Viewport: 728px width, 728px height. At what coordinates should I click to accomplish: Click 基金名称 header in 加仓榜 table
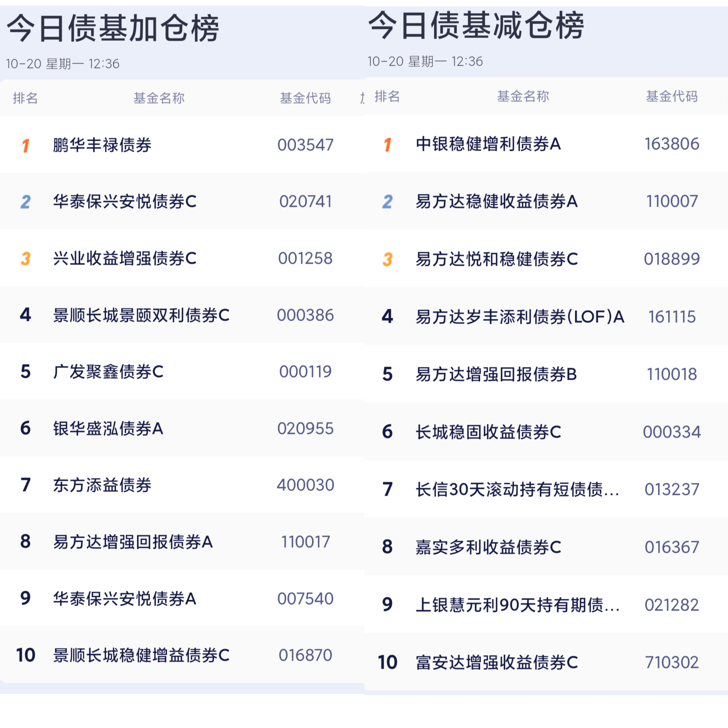159,98
